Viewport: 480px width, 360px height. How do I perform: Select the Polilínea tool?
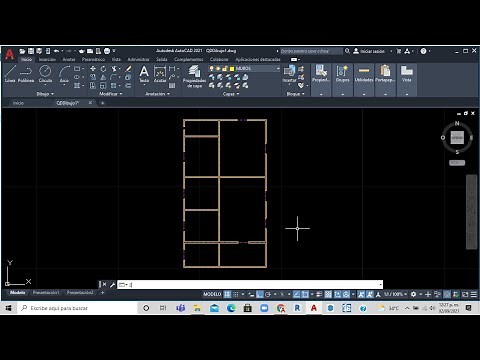click(x=26, y=74)
